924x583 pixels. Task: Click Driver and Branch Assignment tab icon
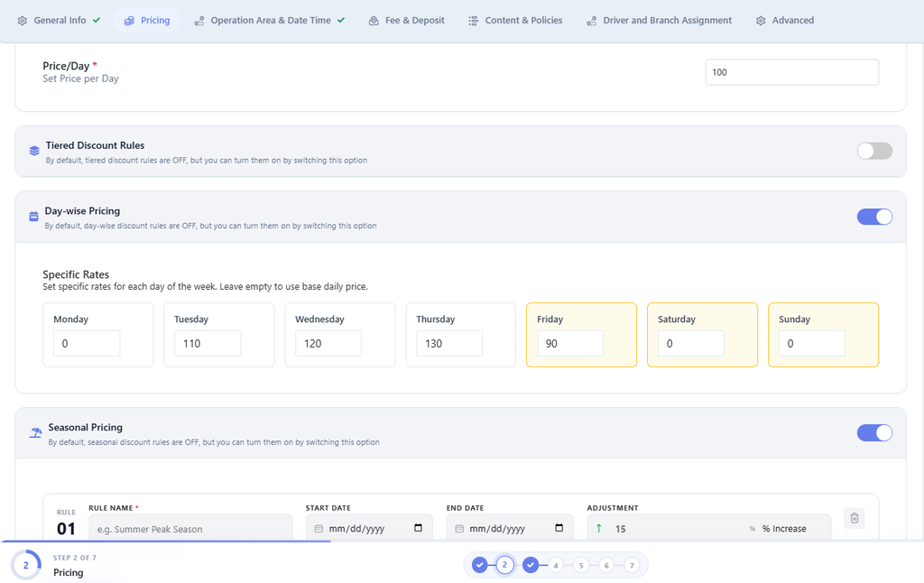pos(592,21)
